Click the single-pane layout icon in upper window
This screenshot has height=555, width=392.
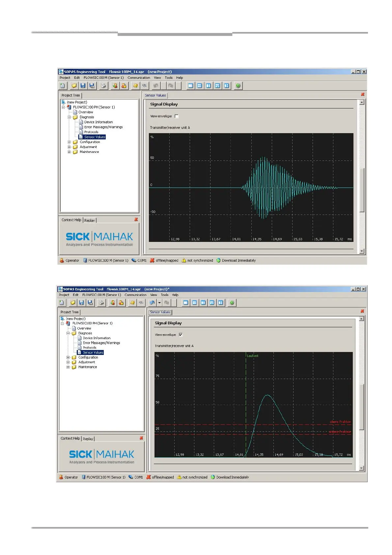190,86
